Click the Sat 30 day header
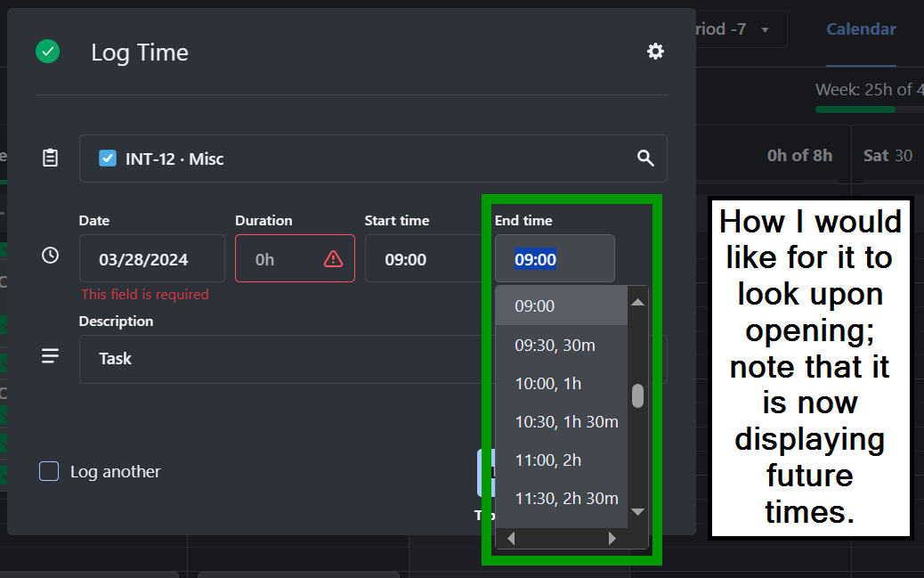 [888, 156]
